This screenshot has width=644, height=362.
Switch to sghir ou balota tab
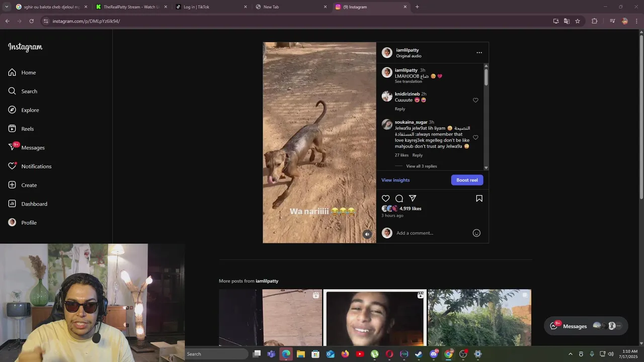point(51,7)
